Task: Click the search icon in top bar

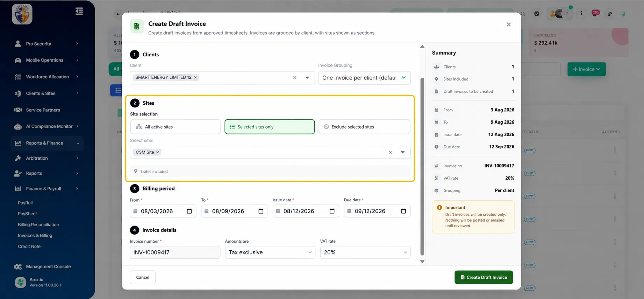Action: pyautogui.click(x=523, y=14)
